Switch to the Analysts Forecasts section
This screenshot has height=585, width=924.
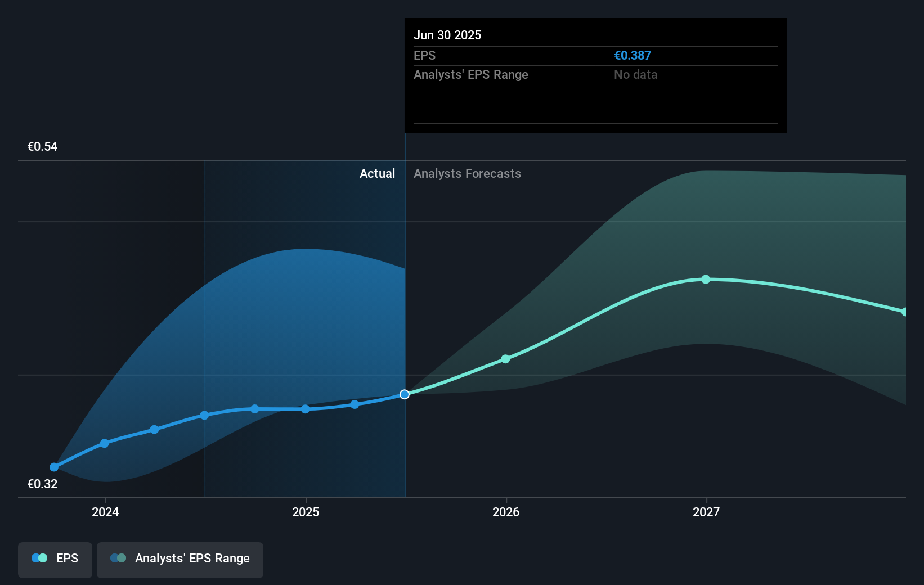tap(467, 173)
